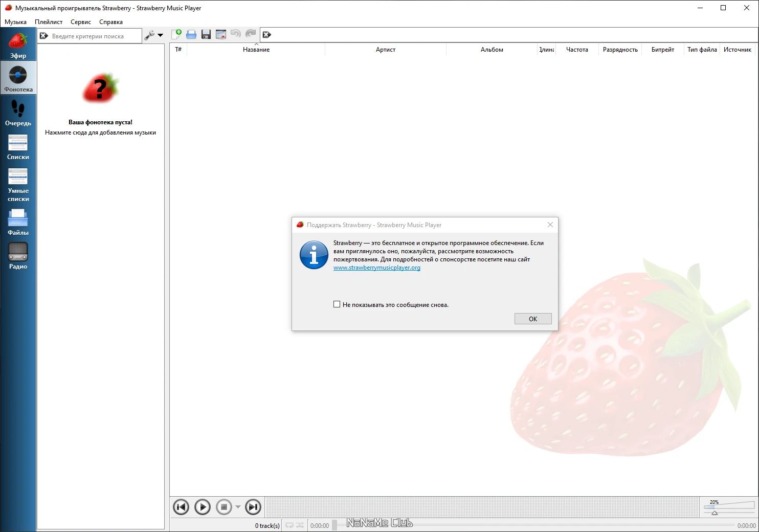Open the Сервис menu
This screenshot has width=759, height=532.
point(81,22)
